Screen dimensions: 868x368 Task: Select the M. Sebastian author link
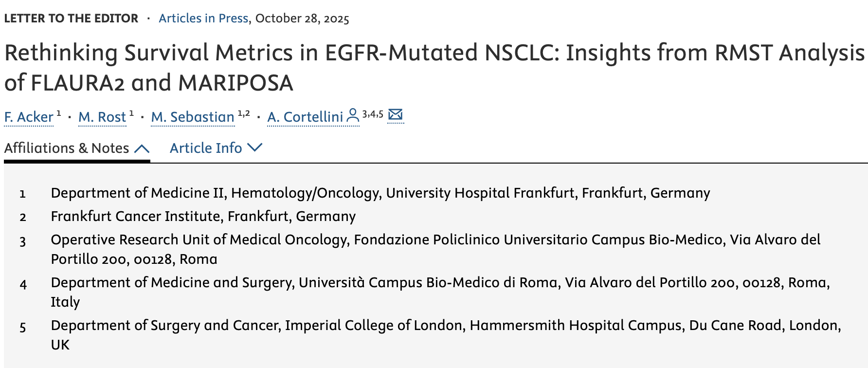[192, 117]
